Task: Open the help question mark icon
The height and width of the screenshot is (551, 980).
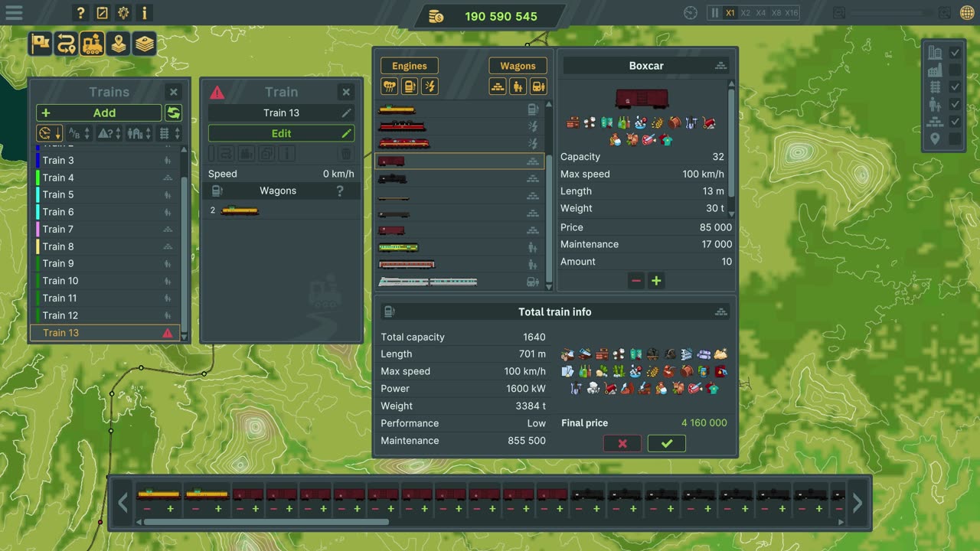Action: (80, 13)
